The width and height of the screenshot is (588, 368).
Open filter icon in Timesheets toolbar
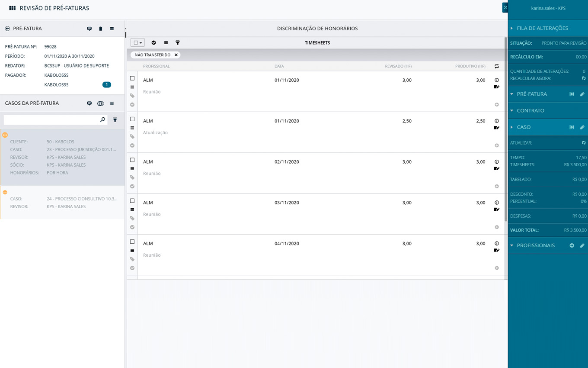coord(178,43)
